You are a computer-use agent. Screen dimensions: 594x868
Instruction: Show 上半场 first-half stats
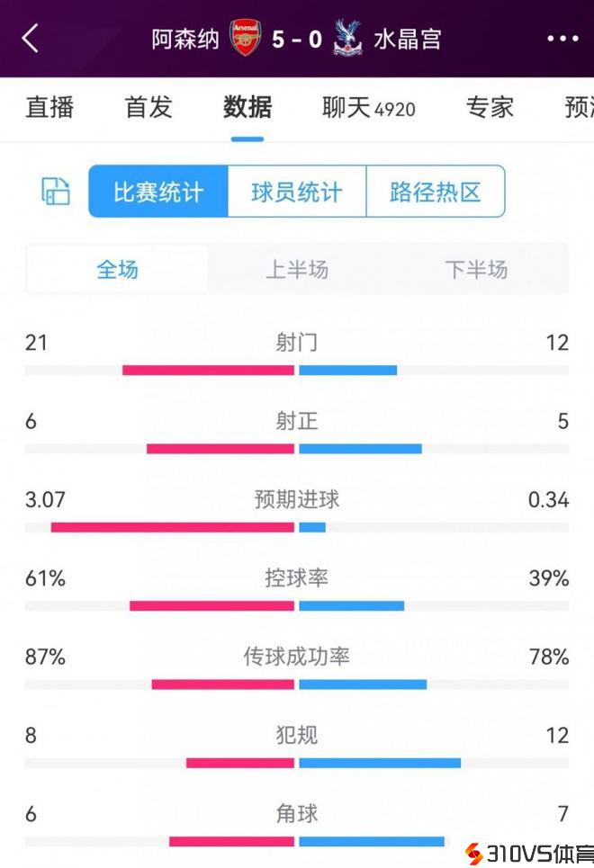tap(297, 269)
